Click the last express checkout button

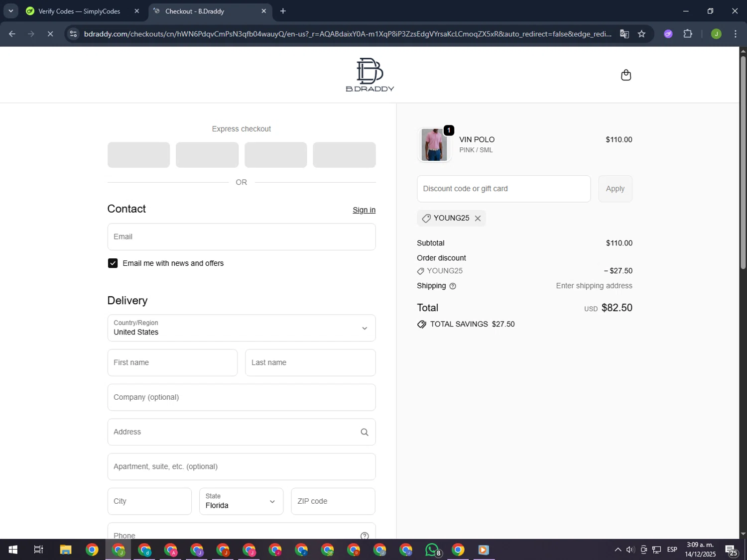click(344, 155)
